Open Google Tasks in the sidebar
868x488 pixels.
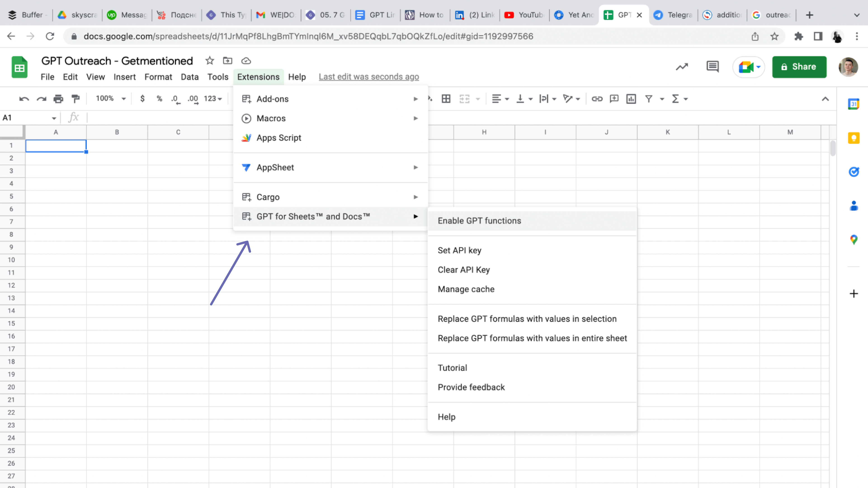pos(854,172)
